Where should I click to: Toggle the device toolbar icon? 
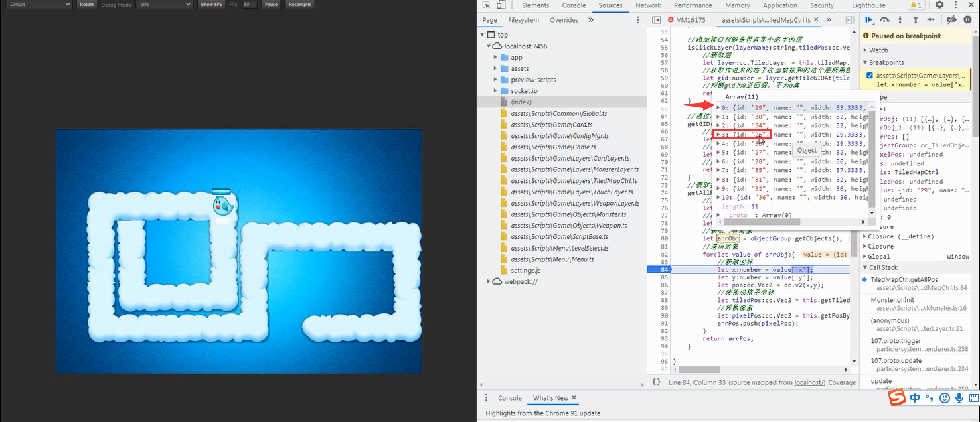point(501,5)
